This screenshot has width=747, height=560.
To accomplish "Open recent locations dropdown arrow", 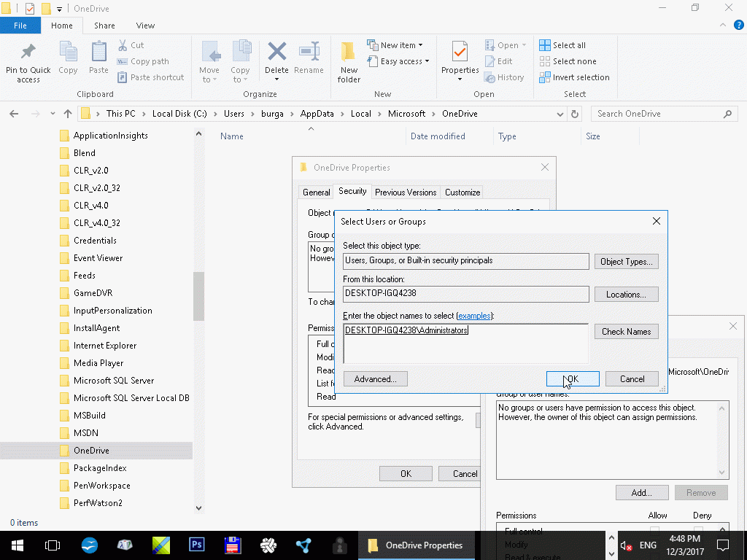I will (x=53, y=114).
